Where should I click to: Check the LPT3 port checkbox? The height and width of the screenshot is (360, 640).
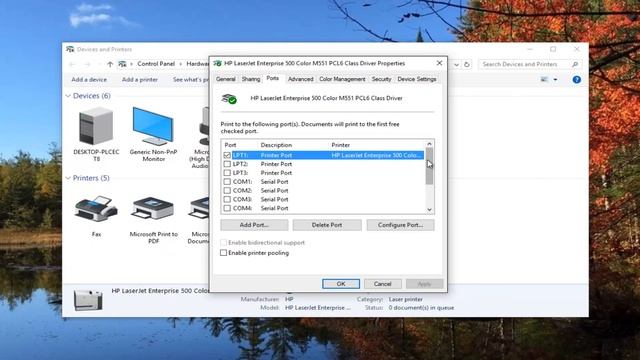227,173
